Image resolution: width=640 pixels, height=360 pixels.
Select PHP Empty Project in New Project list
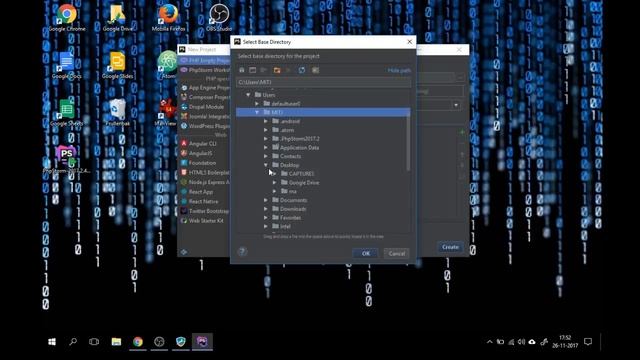click(205, 60)
